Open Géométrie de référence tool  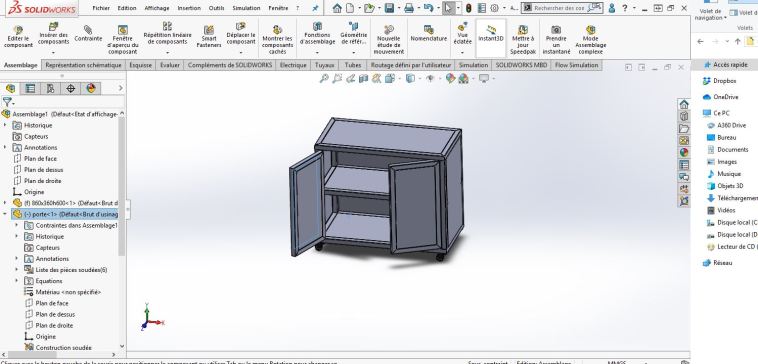[x=354, y=34]
